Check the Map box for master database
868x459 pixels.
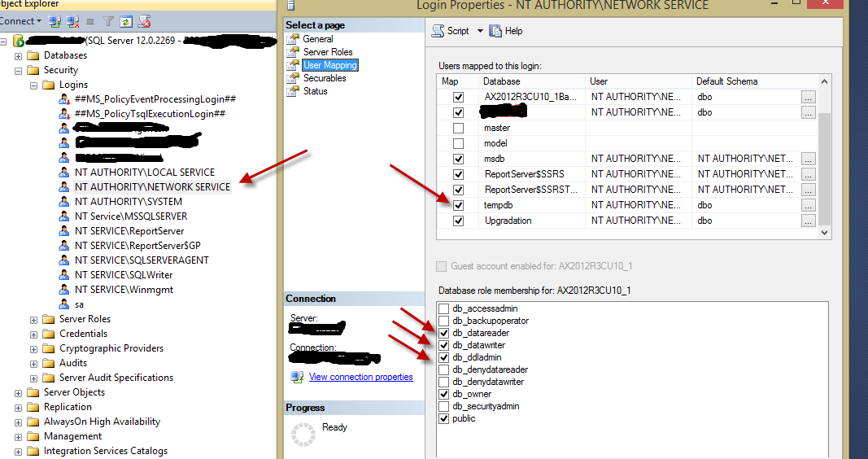(458, 128)
